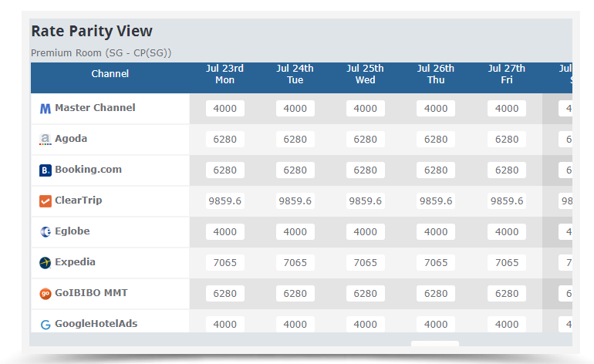Edit Agoda rate for Jul 24th

(x=295, y=140)
